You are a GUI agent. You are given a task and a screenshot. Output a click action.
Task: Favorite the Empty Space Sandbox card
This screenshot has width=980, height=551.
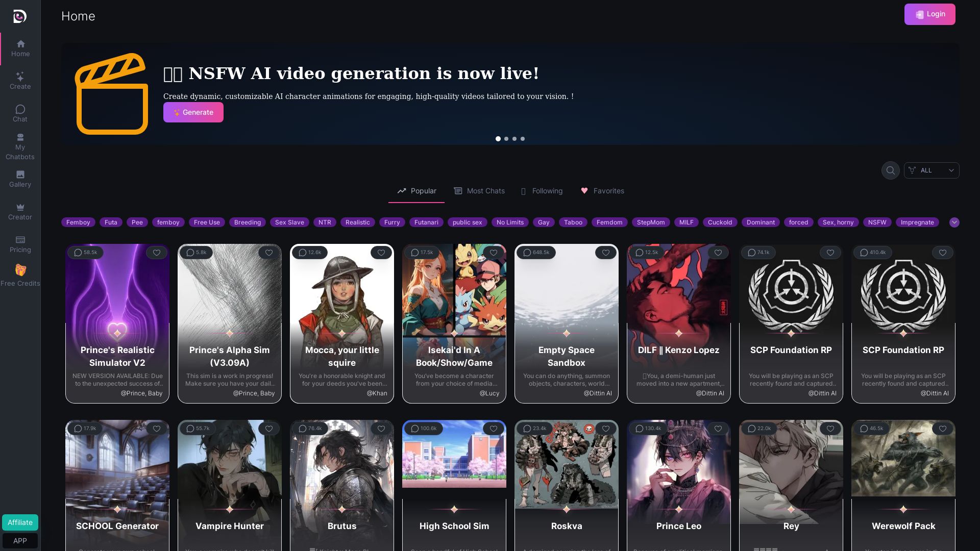tap(605, 253)
